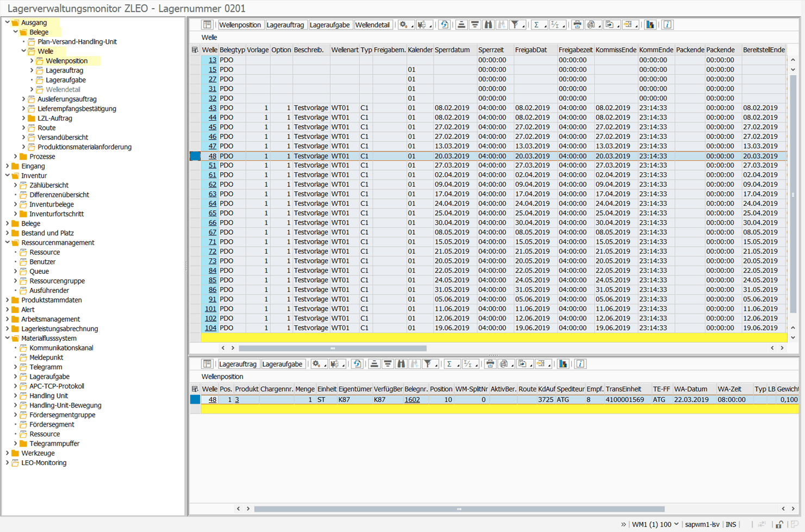
Task: Open Telegramm under Materialflusssystem
Action: pyautogui.click(x=46, y=367)
